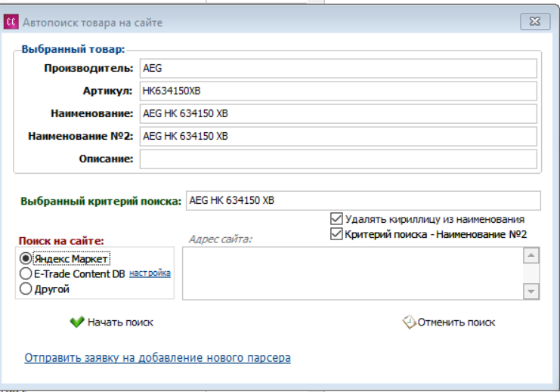This screenshot has width=560, height=392.
Task: Click the Описание label
Action: pos(106,159)
